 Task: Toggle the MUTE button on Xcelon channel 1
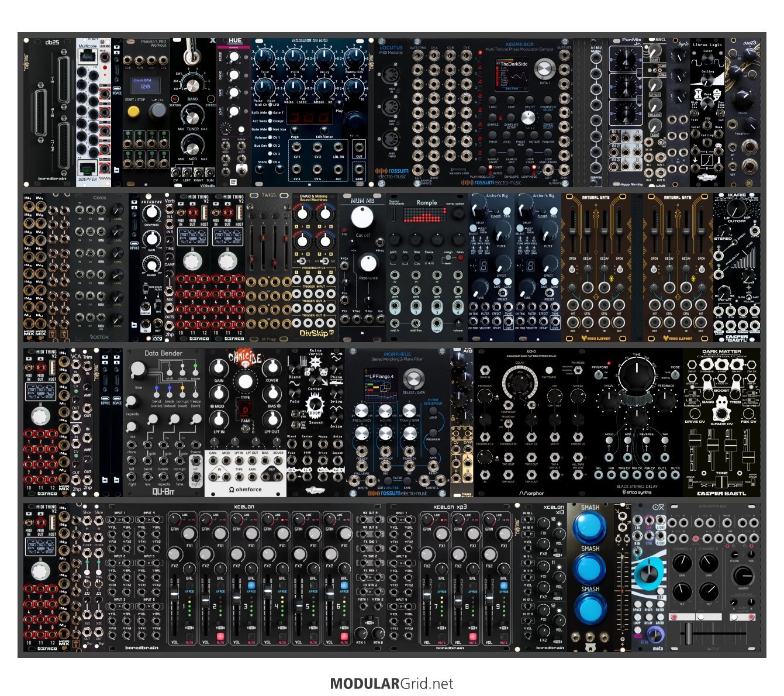pos(189,636)
